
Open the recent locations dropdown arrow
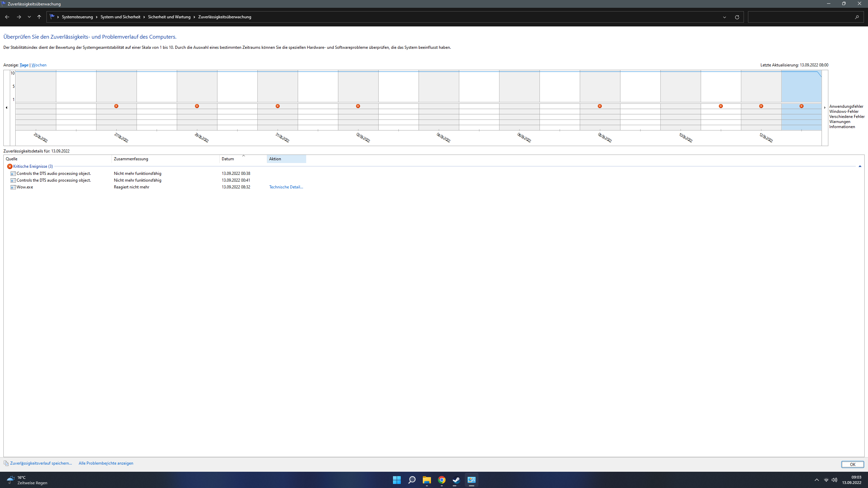(x=29, y=17)
